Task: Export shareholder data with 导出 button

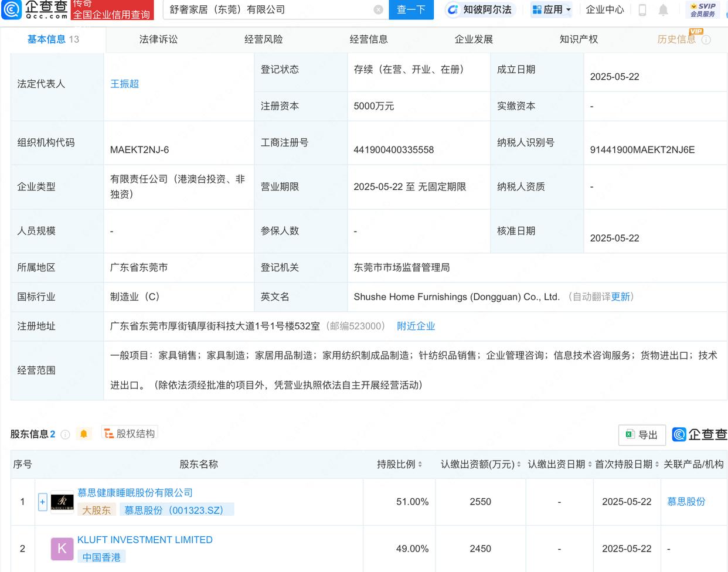Action: click(642, 435)
